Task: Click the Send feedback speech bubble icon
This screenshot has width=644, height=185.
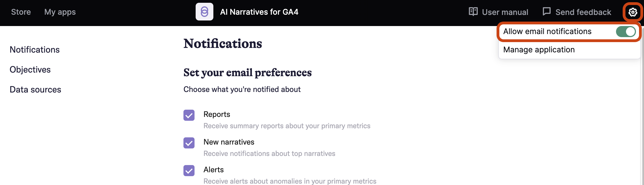Action: pos(546,12)
